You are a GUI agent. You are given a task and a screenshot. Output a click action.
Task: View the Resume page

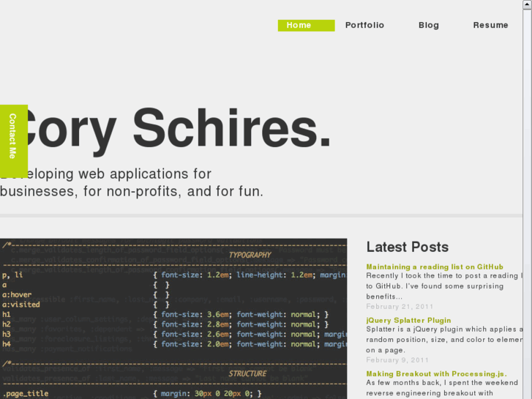[x=490, y=26]
